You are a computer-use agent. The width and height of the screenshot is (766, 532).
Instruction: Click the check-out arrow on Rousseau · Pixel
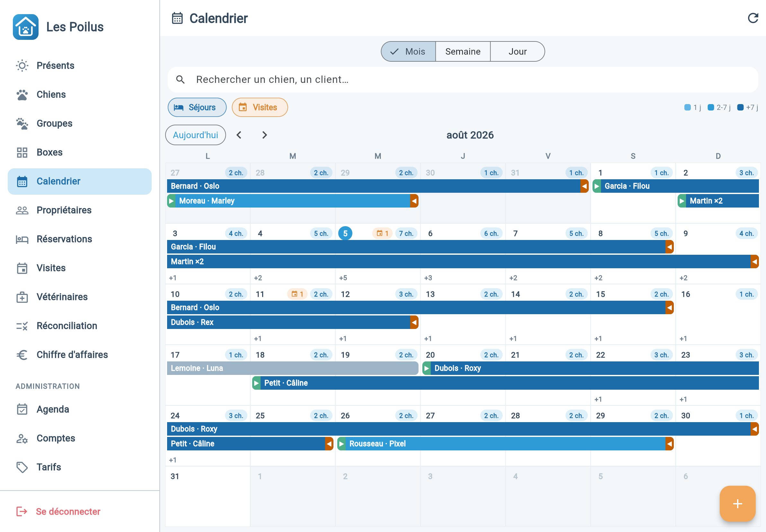tap(669, 444)
